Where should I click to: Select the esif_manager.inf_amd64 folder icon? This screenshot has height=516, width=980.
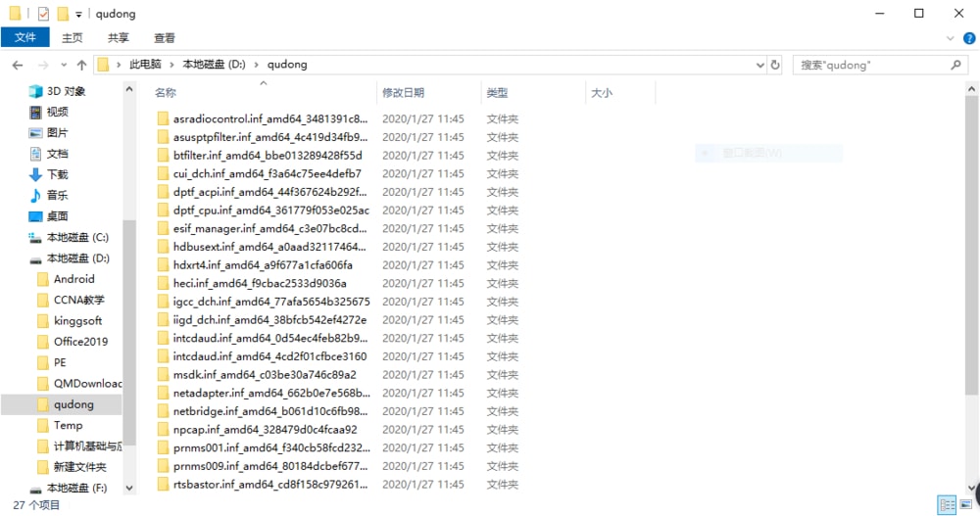tap(163, 228)
